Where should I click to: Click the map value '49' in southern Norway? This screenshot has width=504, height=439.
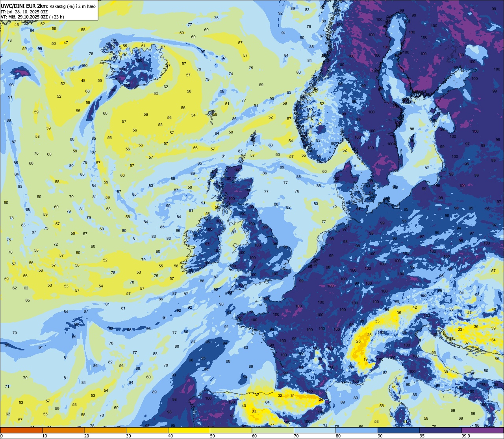(x=319, y=124)
